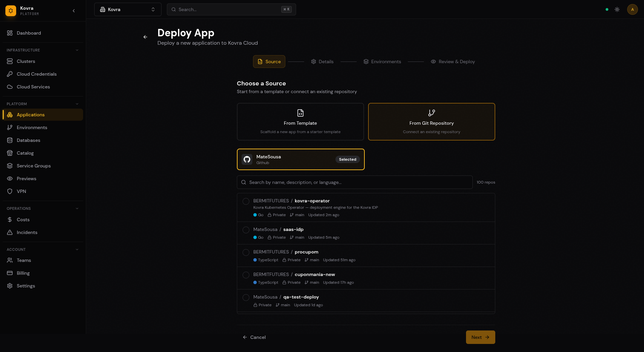Click the green status indicator dot
The height and width of the screenshot is (352, 644).
[x=607, y=9]
